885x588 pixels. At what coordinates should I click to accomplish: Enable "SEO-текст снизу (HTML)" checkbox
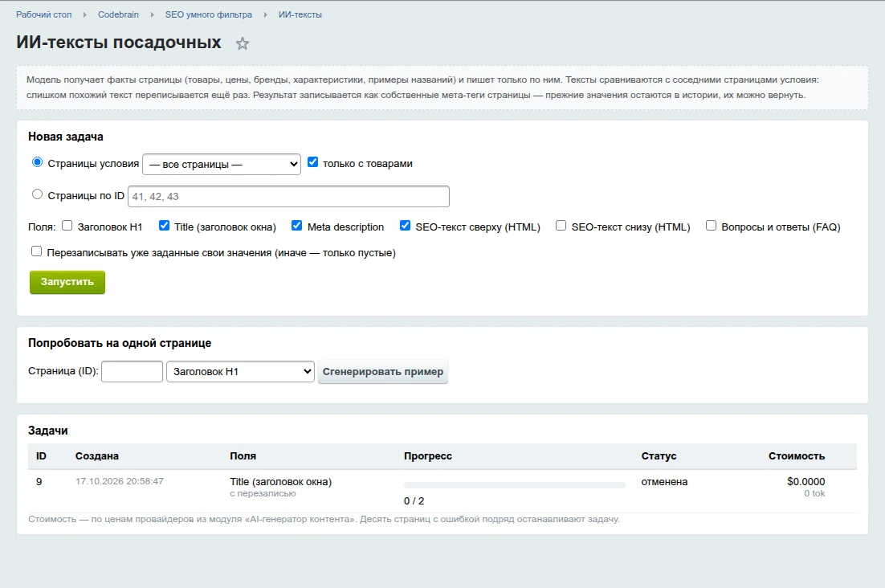point(561,226)
